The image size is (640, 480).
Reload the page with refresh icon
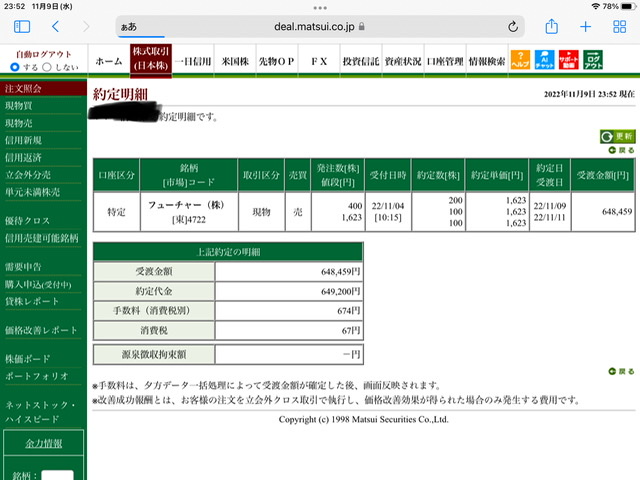[513, 27]
